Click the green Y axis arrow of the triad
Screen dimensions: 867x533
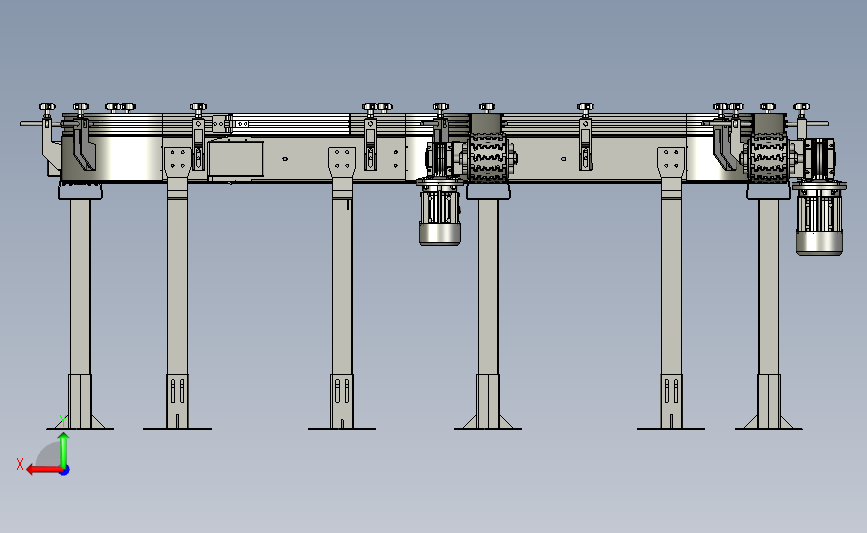click(x=64, y=449)
